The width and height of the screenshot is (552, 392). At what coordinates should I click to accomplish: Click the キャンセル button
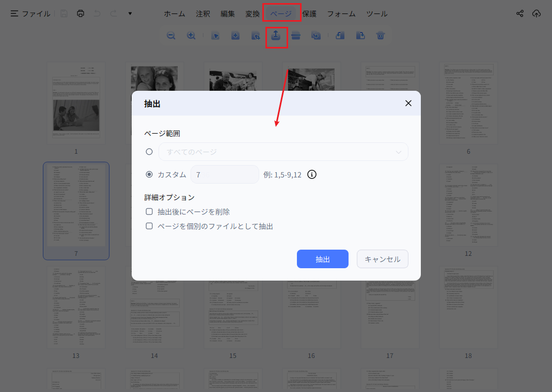pyautogui.click(x=383, y=259)
